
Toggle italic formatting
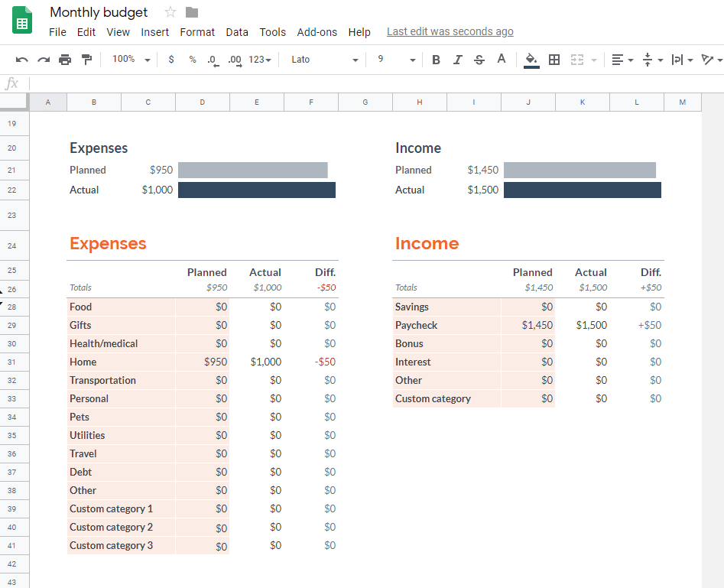point(457,60)
